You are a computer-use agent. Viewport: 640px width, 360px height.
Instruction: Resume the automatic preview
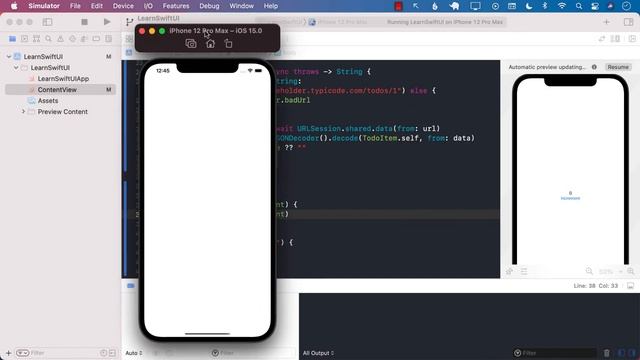click(x=618, y=67)
